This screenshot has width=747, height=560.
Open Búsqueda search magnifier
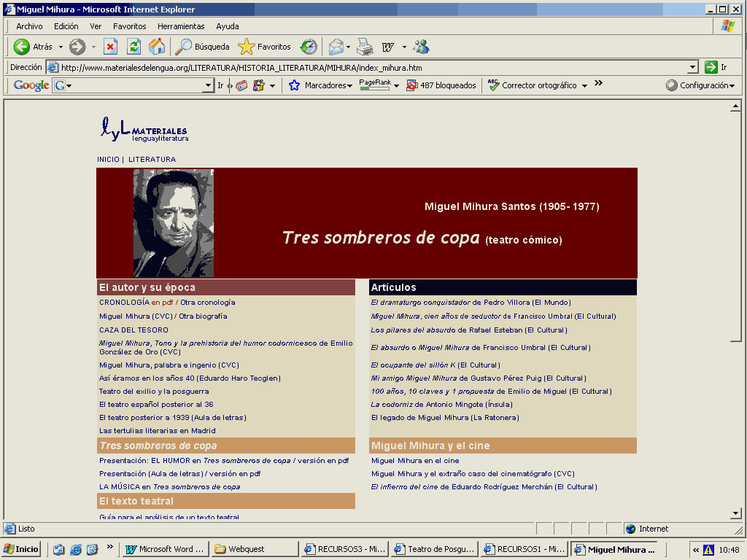tap(183, 47)
